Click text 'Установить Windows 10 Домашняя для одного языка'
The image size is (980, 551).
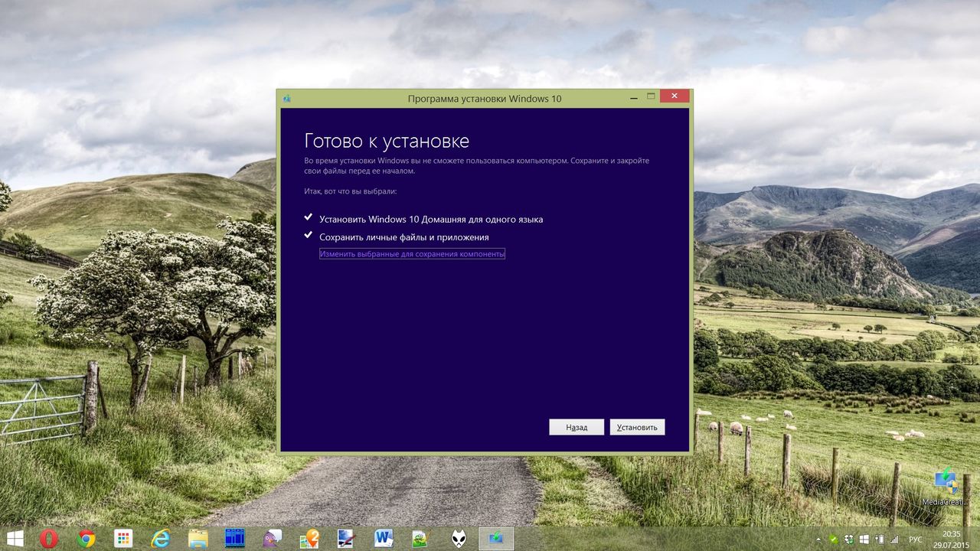pos(431,219)
